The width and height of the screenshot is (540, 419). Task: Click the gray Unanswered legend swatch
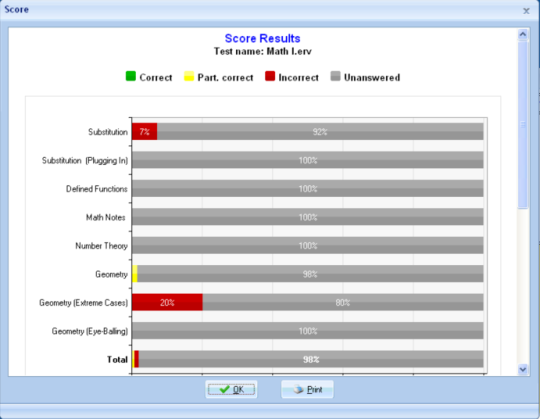(335, 76)
